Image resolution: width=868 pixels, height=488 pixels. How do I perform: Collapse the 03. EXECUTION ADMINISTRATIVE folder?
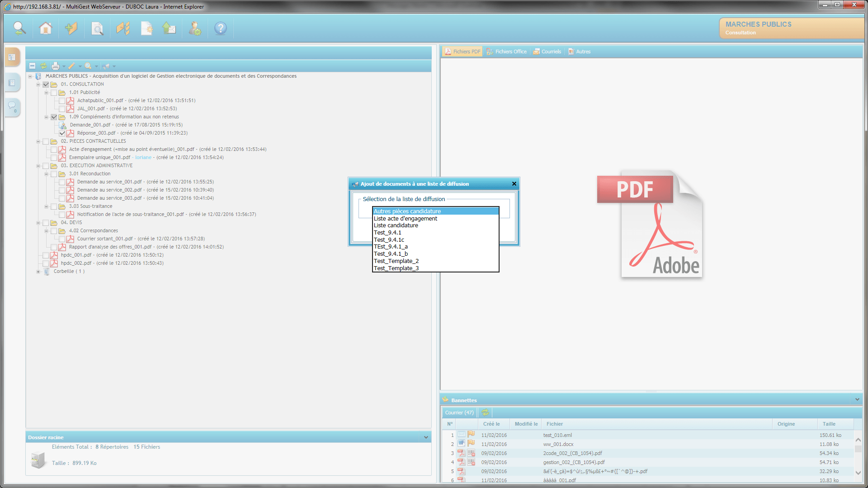[38, 166]
